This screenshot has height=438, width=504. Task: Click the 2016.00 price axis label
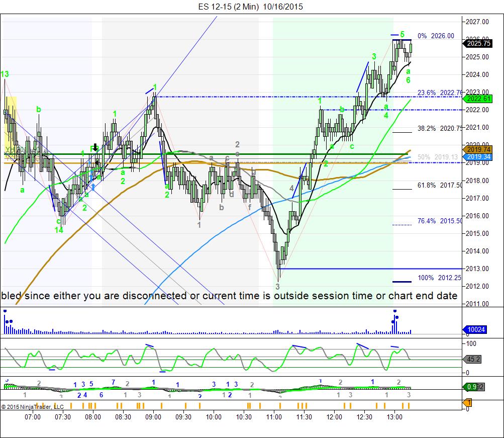tap(477, 216)
